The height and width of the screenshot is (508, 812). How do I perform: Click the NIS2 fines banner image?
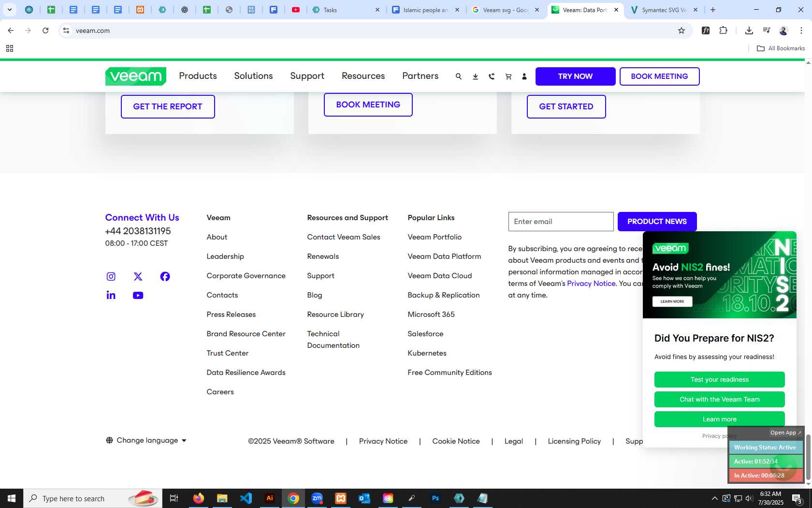tap(720, 275)
